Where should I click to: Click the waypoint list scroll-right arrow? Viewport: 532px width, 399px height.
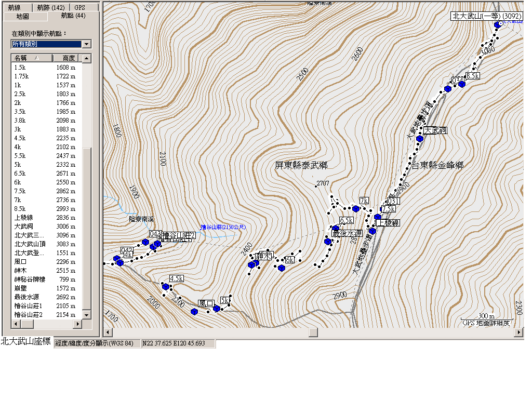[x=78, y=324]
